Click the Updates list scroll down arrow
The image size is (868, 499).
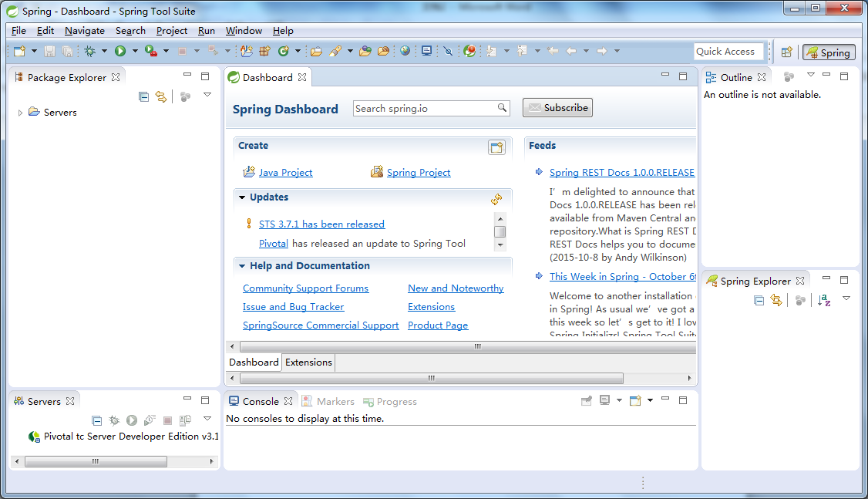coord(500,244)
